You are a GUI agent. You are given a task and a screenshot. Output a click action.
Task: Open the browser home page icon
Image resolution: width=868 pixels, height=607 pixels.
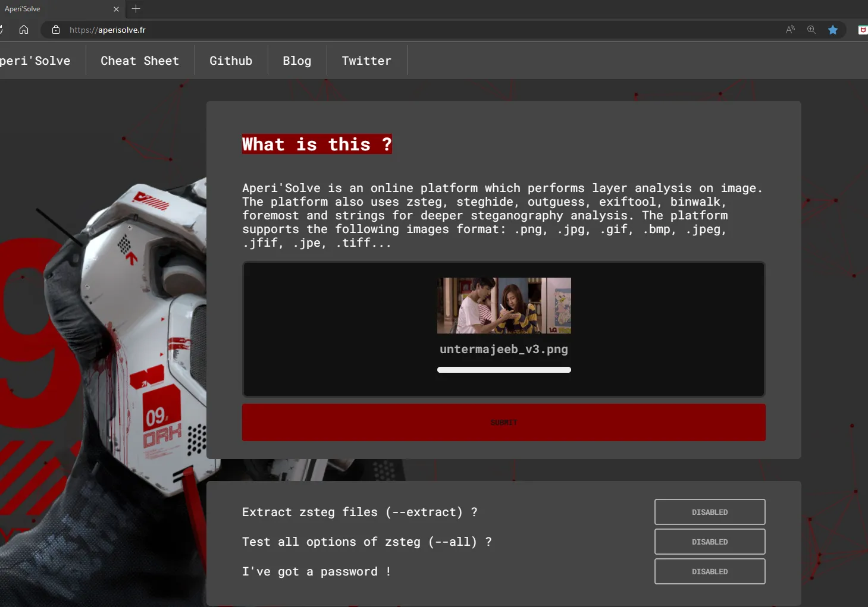pos(24,30)
